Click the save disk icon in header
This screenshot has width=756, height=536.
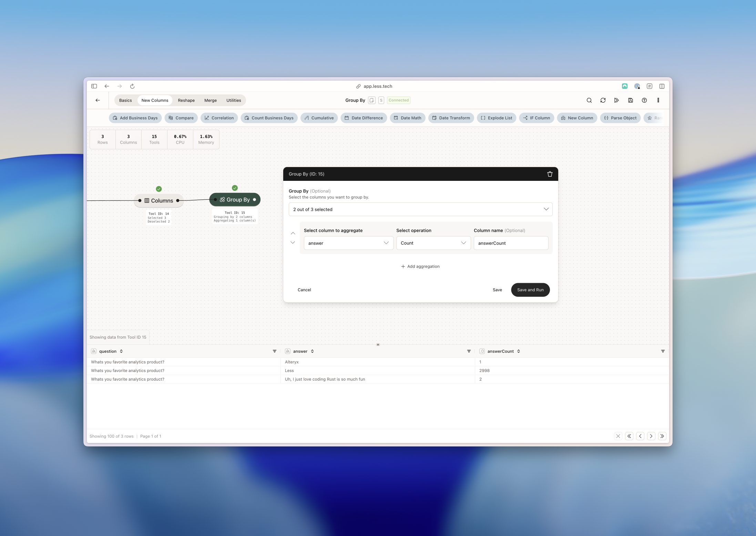tap(630, 100)
